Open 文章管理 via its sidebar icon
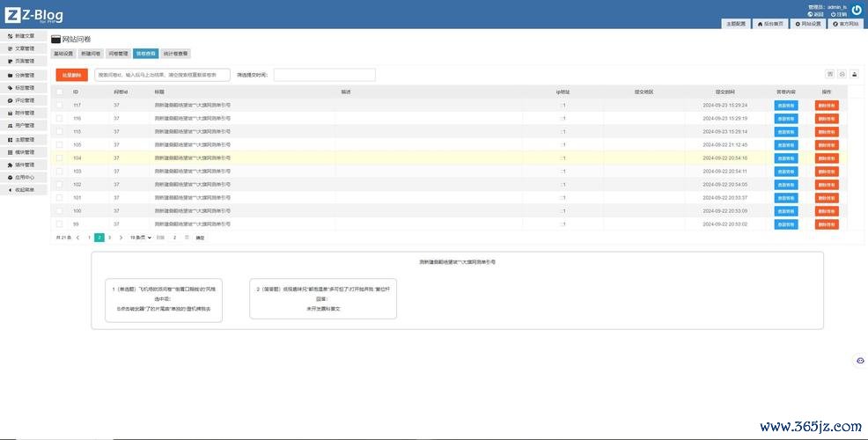This screenshot has height=440, width=868. tap(10, 48)
